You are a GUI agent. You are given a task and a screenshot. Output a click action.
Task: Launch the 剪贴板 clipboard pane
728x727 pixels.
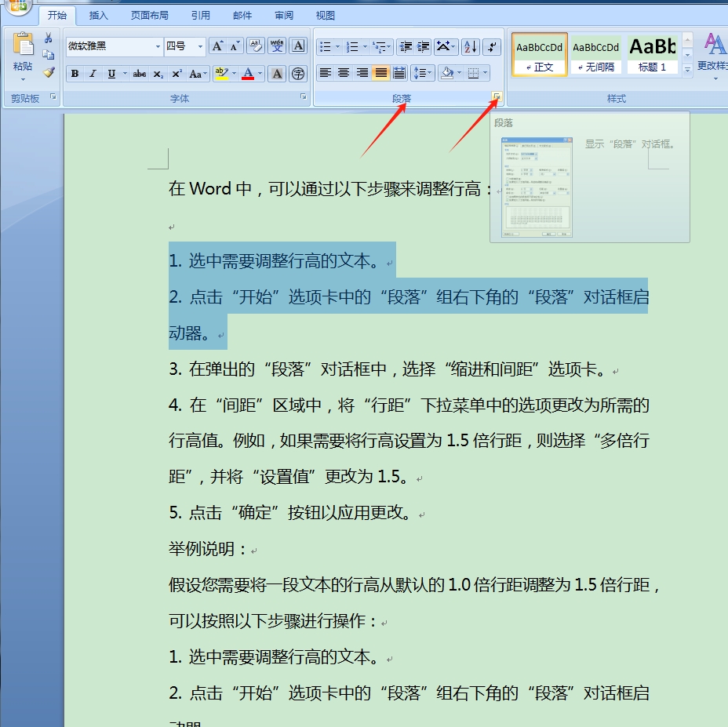point(53,96)
